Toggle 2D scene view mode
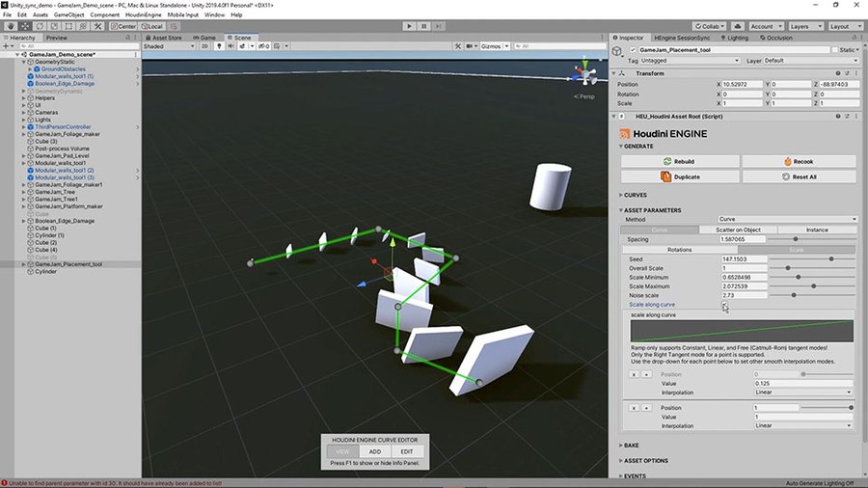868x488 pixels. [x=204, y=46]
